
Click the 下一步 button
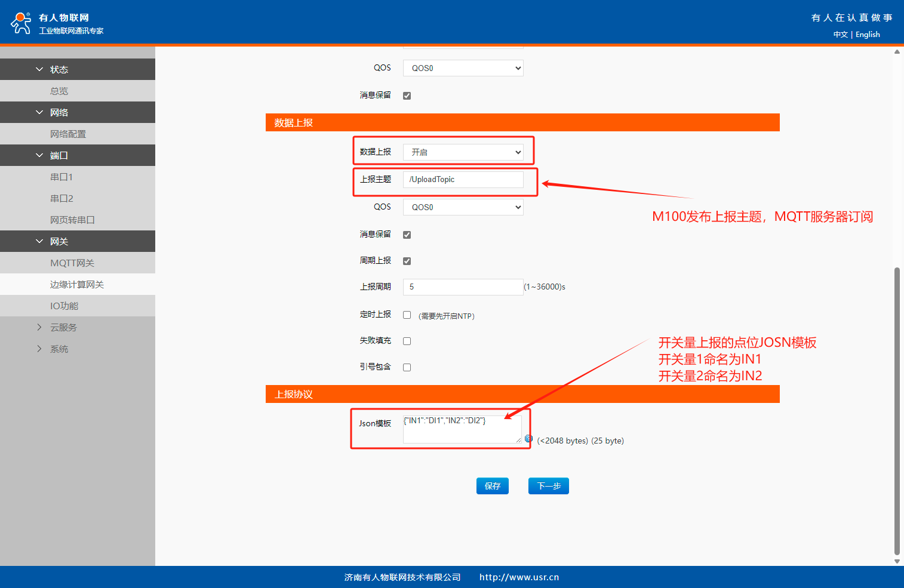[548, 486]
